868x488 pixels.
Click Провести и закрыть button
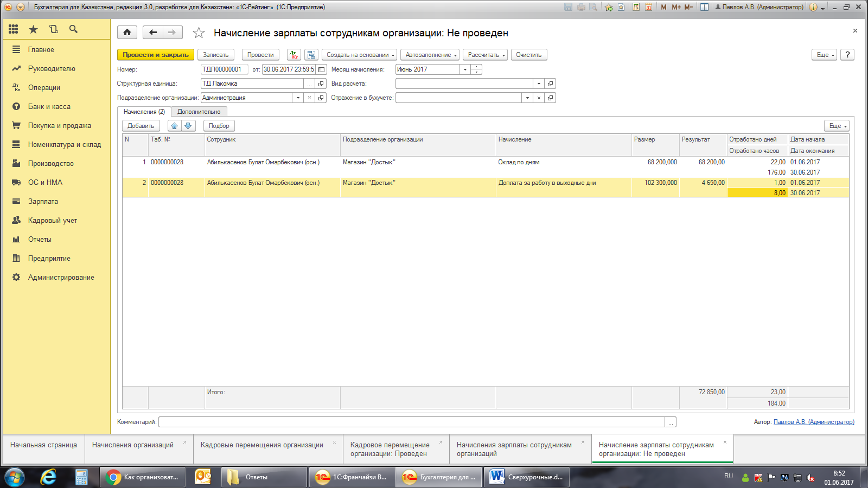[x=156, y=55]
